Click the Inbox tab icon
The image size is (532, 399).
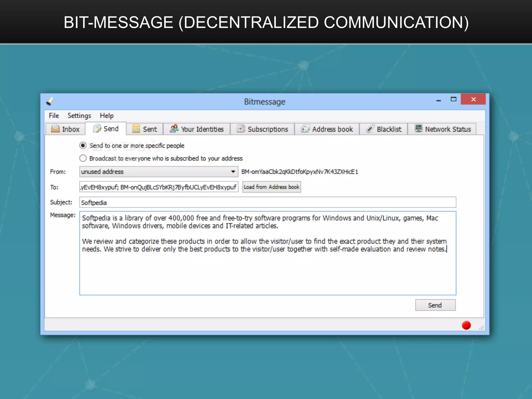point(55,129)
